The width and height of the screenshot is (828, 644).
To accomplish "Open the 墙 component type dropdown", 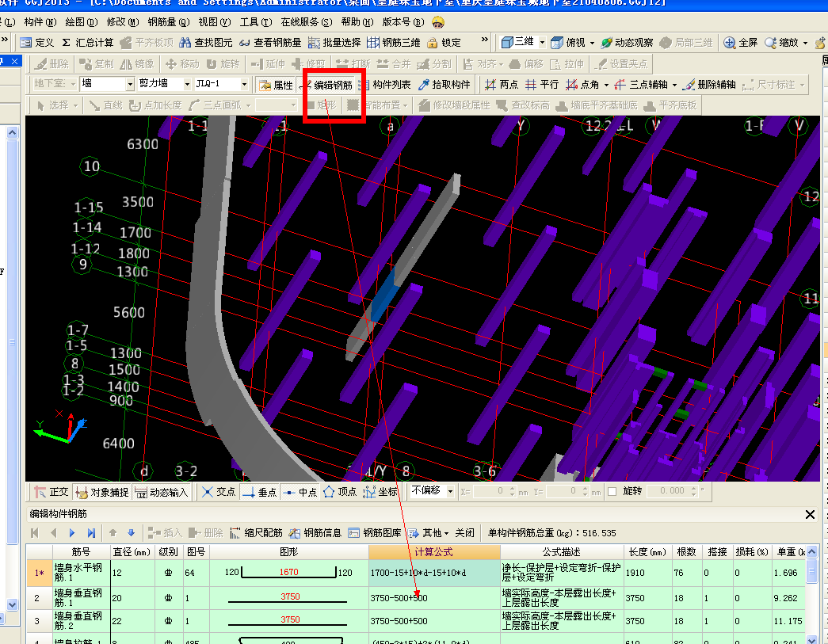I will tap(130, 84).
